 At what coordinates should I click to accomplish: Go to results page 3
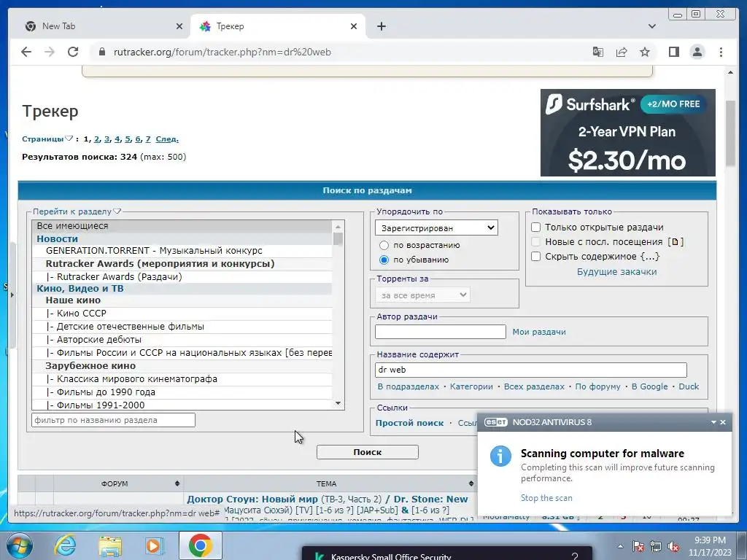pyautogui.click(x=107, y=139)
